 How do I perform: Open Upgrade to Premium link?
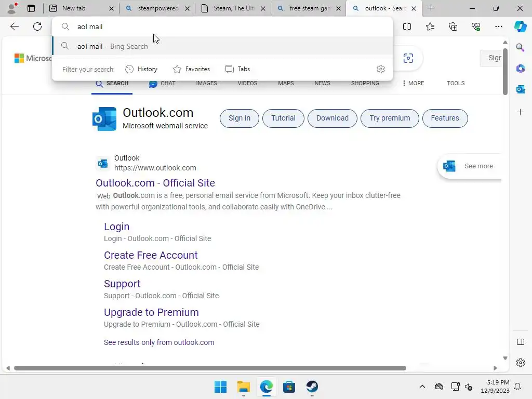point(151,312)
